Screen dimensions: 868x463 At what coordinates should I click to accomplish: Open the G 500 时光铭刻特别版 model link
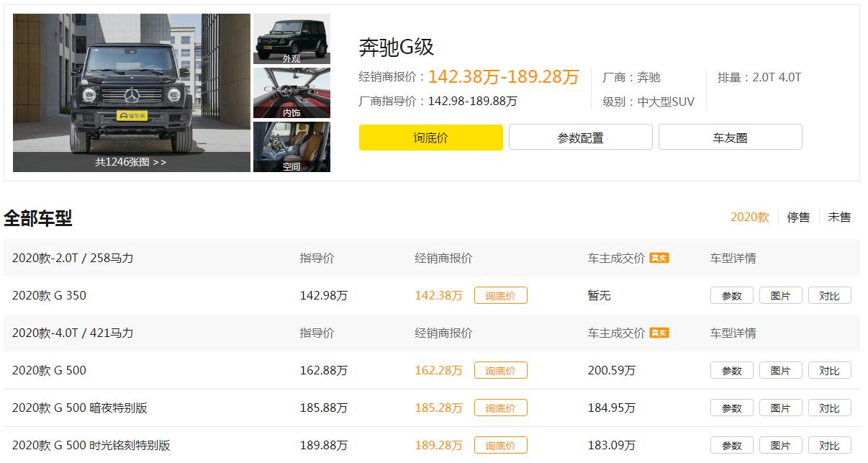(91, 445)
